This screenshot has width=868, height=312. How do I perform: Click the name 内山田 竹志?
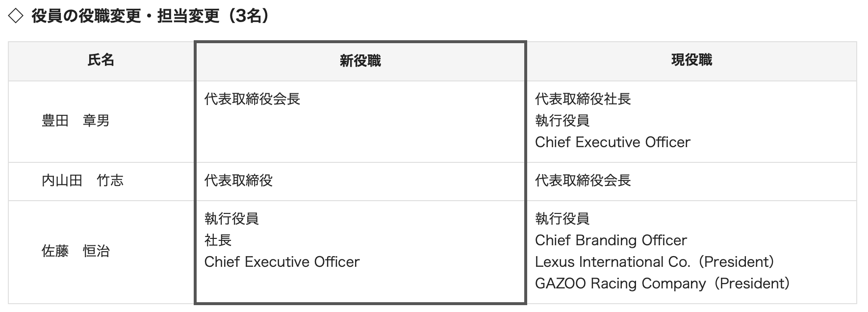pos(82,181)
